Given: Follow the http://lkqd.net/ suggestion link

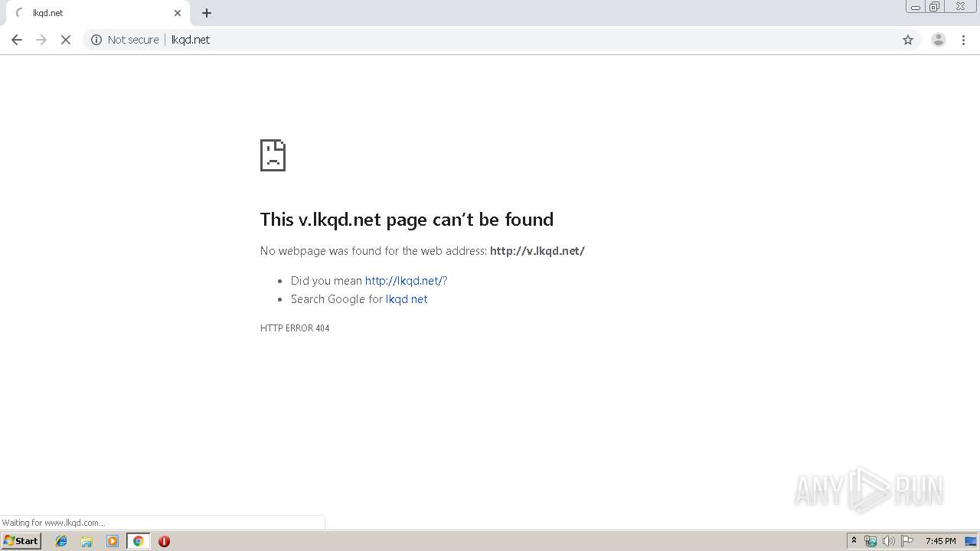Looking at the screenshot, I should (403, 281).
